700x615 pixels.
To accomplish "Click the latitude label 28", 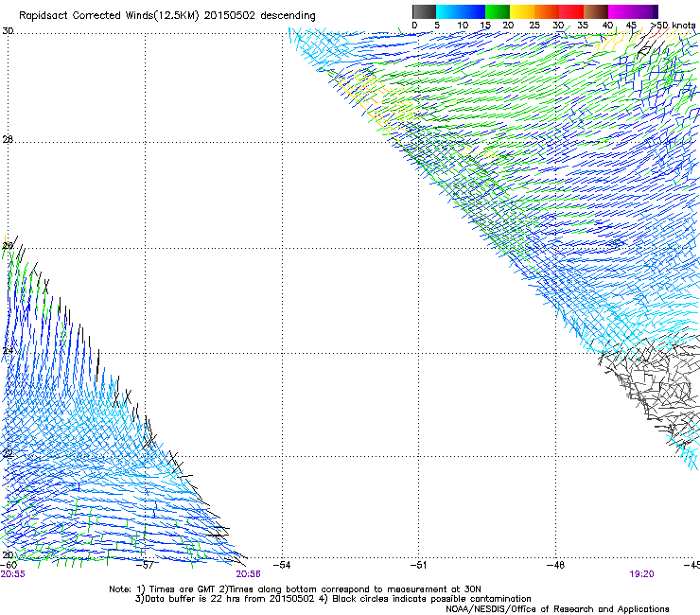I will 8,140.
